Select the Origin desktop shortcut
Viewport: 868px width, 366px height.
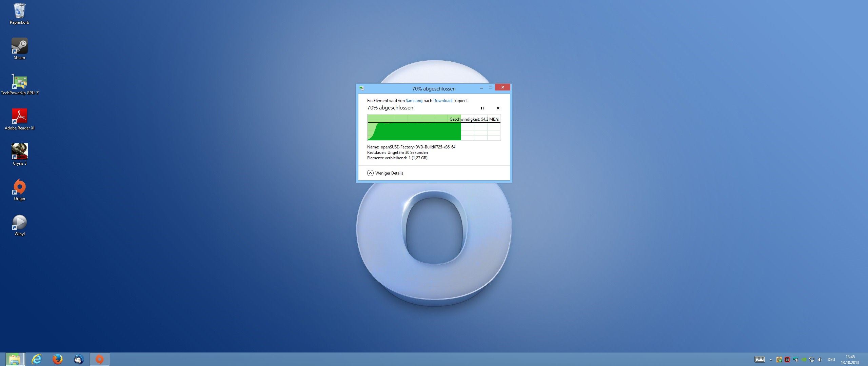tap(19, 190)
